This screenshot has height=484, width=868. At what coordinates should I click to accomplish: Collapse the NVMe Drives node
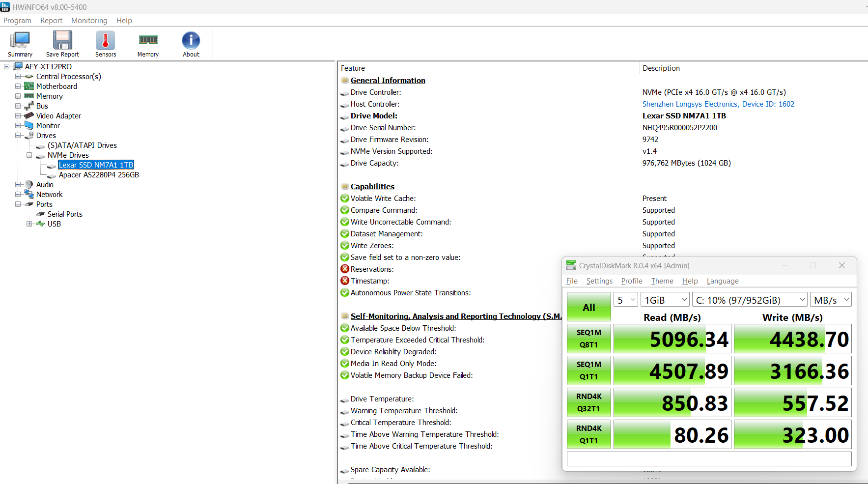point(29,155)
